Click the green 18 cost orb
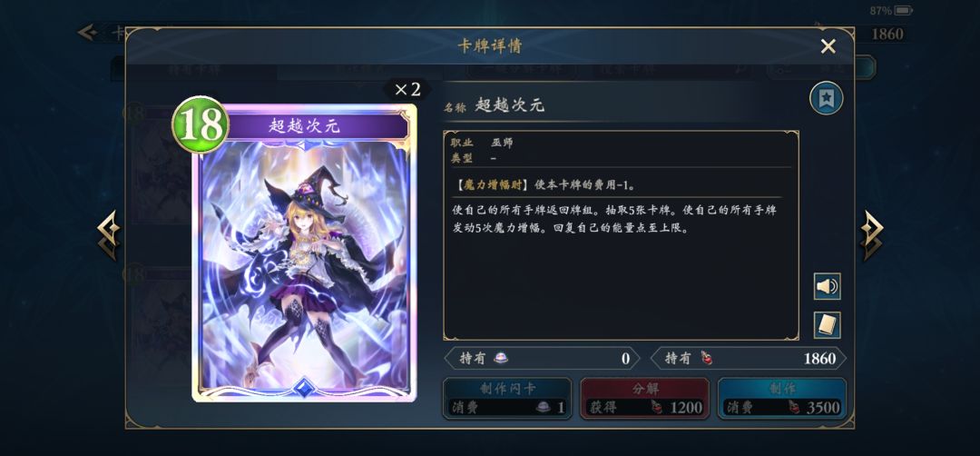Image resolution: width=980 pixels, height=456 pixels. 201,124
